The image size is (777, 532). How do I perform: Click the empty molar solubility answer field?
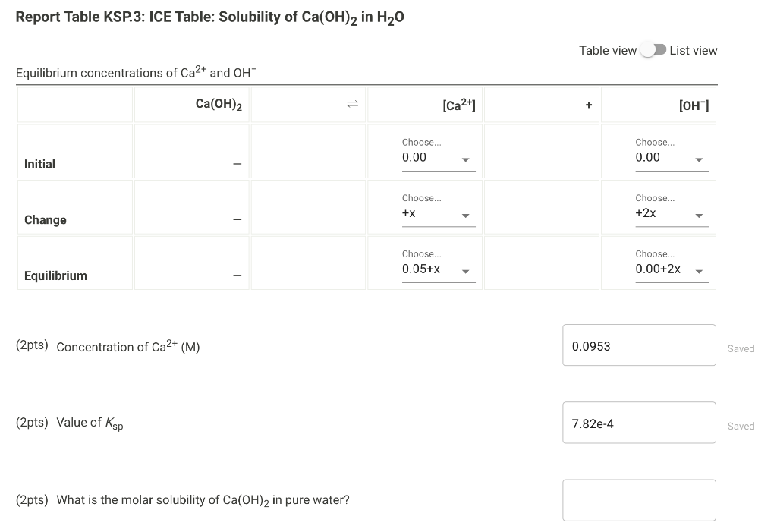(638, 499)
